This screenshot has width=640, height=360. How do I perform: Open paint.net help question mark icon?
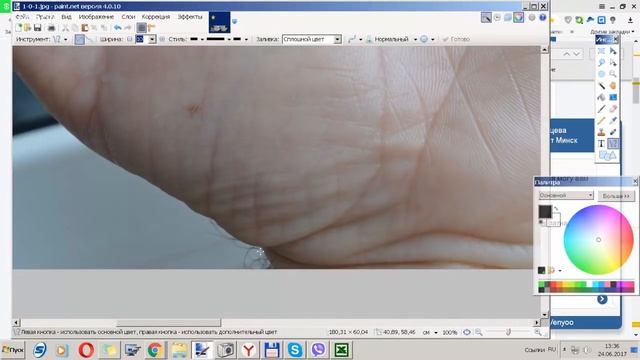542,18
